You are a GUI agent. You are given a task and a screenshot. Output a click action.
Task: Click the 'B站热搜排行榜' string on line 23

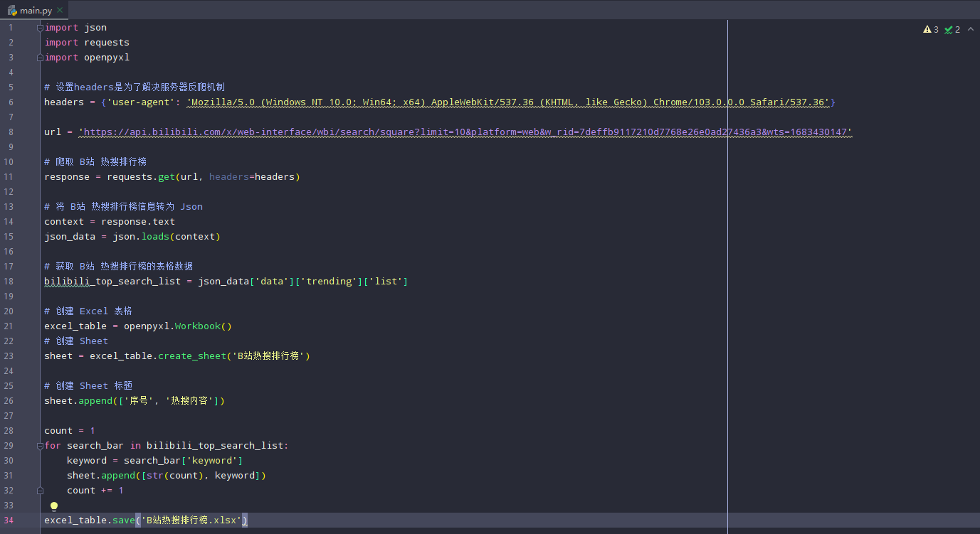[x=268, y=356]
